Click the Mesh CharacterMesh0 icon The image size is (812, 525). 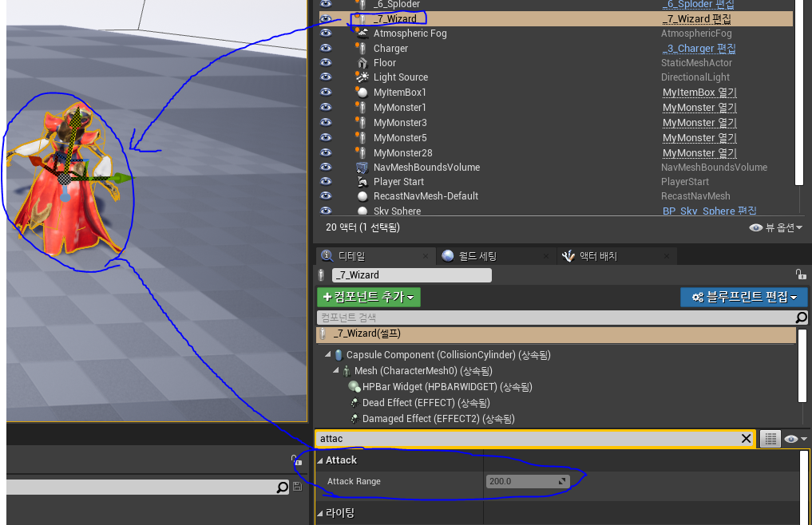pos(347,371)
